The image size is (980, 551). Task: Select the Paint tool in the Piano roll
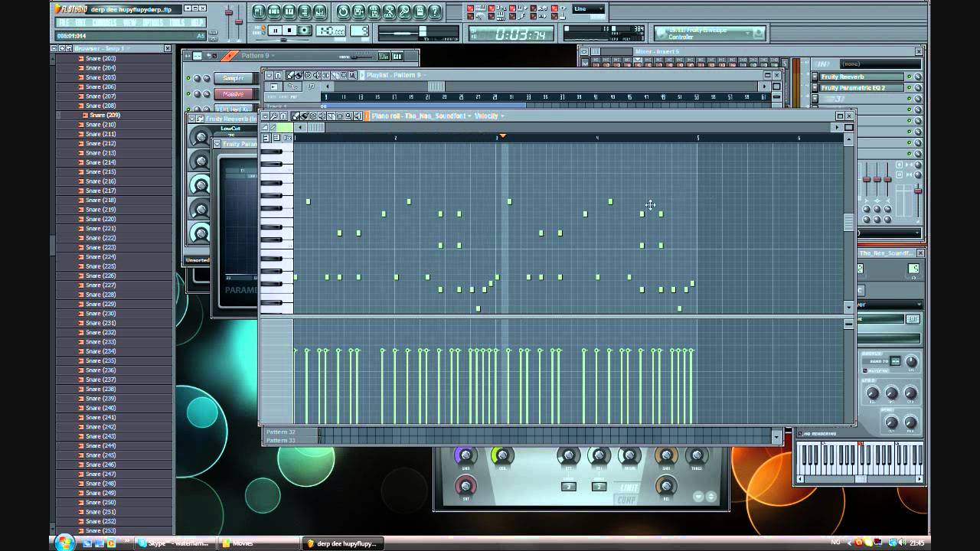pos(303,117)
